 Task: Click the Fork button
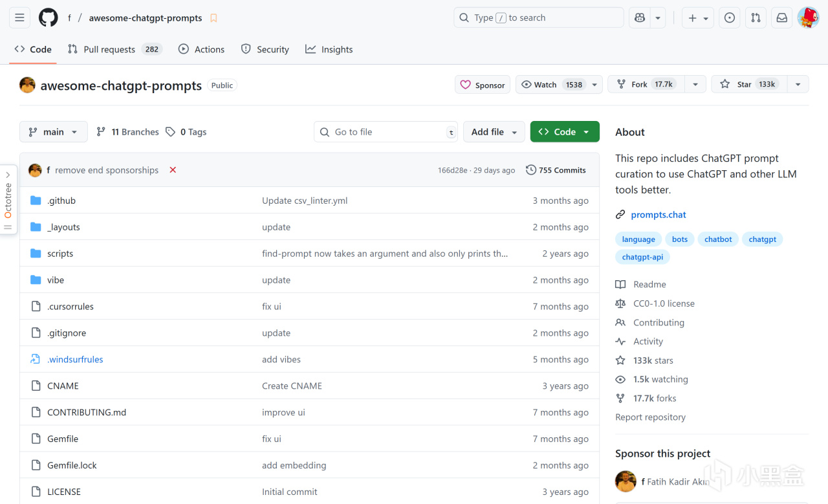click(646, 85)
